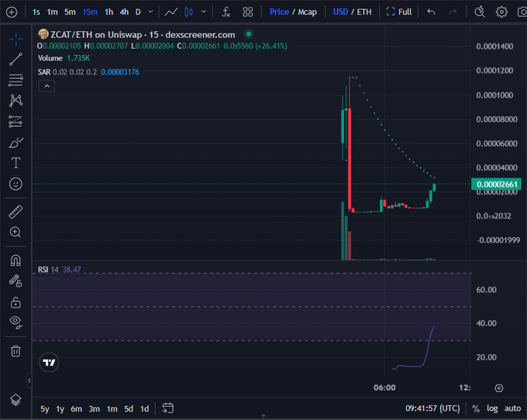527x420 pixels.
Task: Open the indicator templates grid icon
Action: tap(248, 12)
